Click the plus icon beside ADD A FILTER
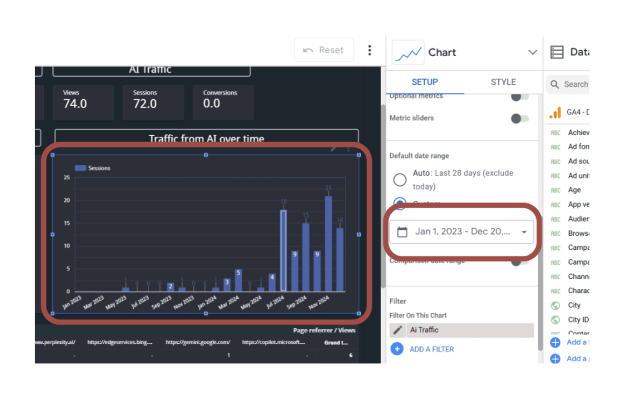 point(397,348)
